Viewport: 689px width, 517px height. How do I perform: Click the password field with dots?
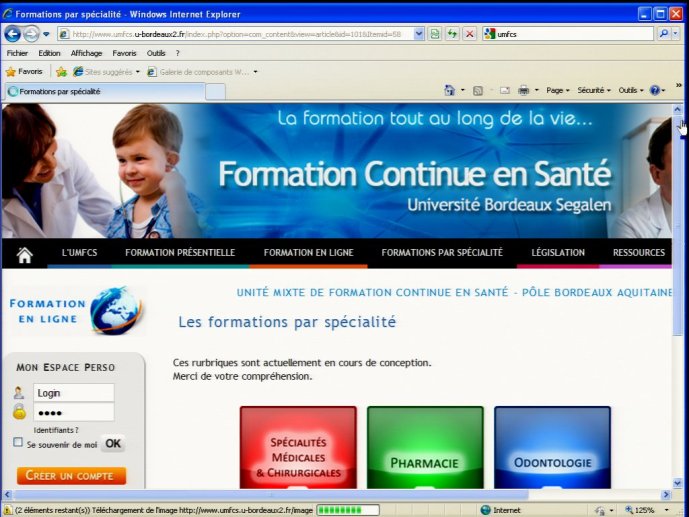point(74,412)
